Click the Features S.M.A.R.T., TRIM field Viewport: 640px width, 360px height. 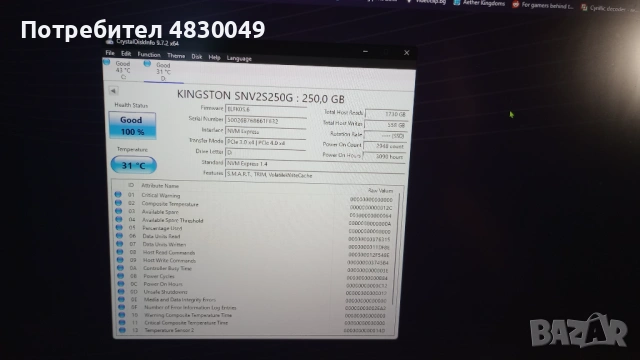click(315, 175)
